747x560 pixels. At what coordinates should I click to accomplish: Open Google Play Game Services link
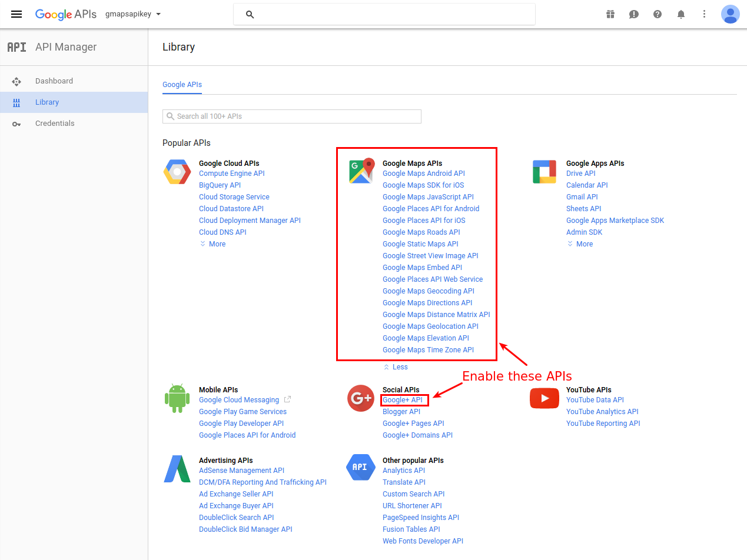coord(243,412)
